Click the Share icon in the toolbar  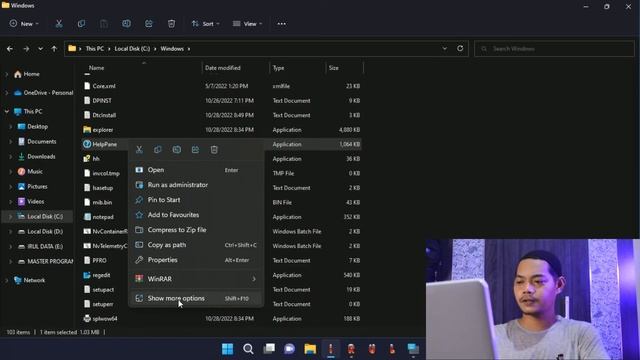click(x=149, y=24)
